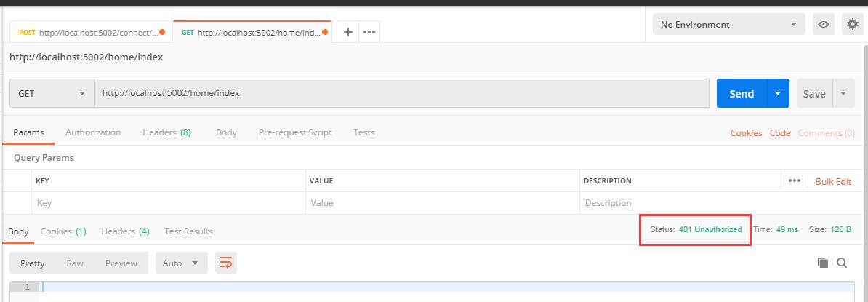Open environment quick look eye icon
868x302 pixels.
coord(824,25)
